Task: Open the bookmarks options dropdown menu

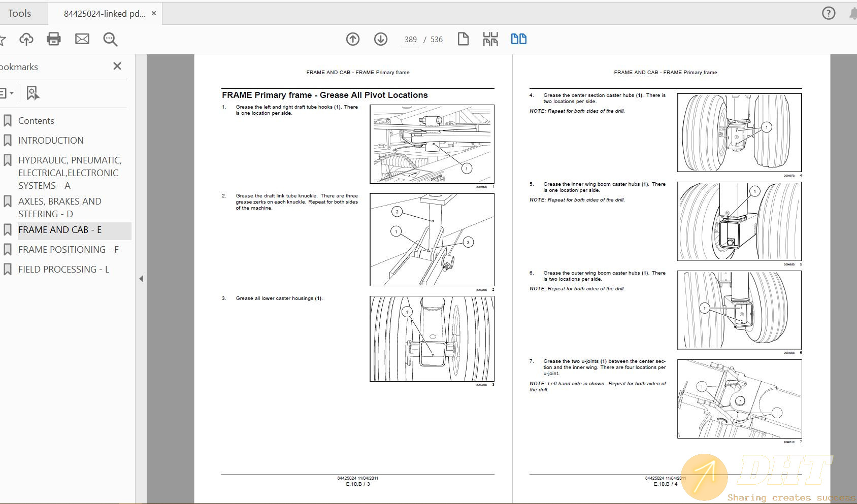Action: click(7, 93)
